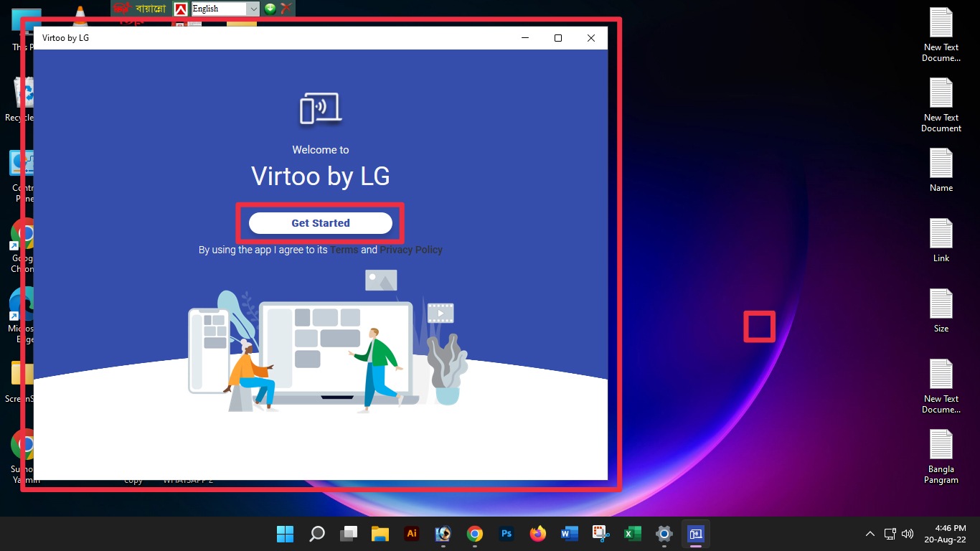Click the Virtoo app icon in the taskbar
The image size is (980, 551).
[x=695, y=534]
